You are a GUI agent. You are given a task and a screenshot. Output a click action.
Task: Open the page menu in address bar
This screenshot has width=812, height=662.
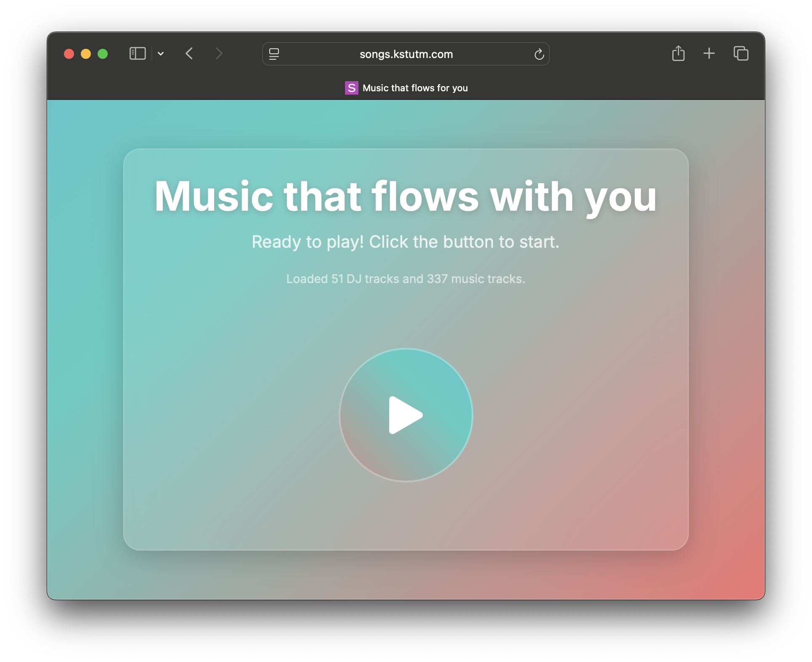click(x=274, y=54)
